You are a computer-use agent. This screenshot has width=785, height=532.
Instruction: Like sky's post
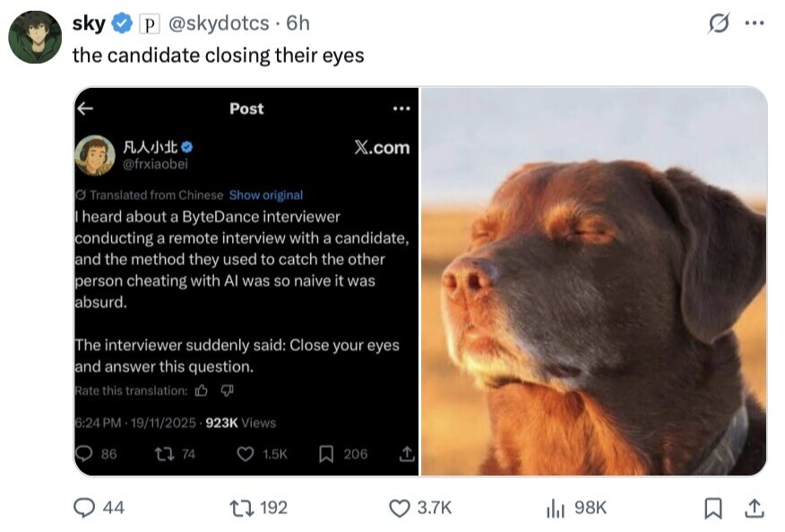click(x=400, y=508)
